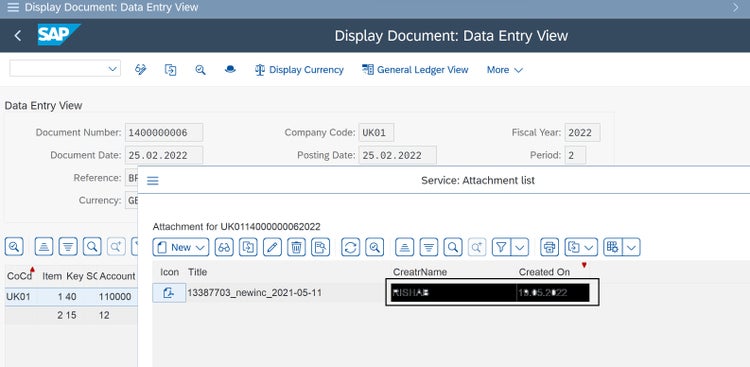Expand the filter options dropdown arrow
The image size is (750, 367).
coord(520,247)
